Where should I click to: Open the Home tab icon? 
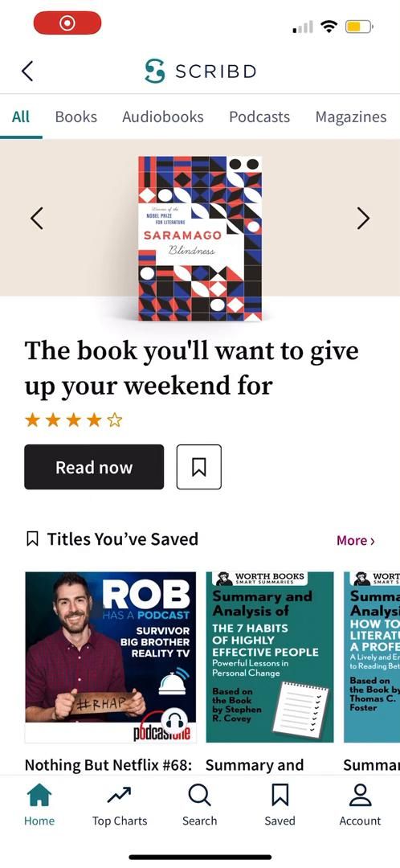click(39, 796)
